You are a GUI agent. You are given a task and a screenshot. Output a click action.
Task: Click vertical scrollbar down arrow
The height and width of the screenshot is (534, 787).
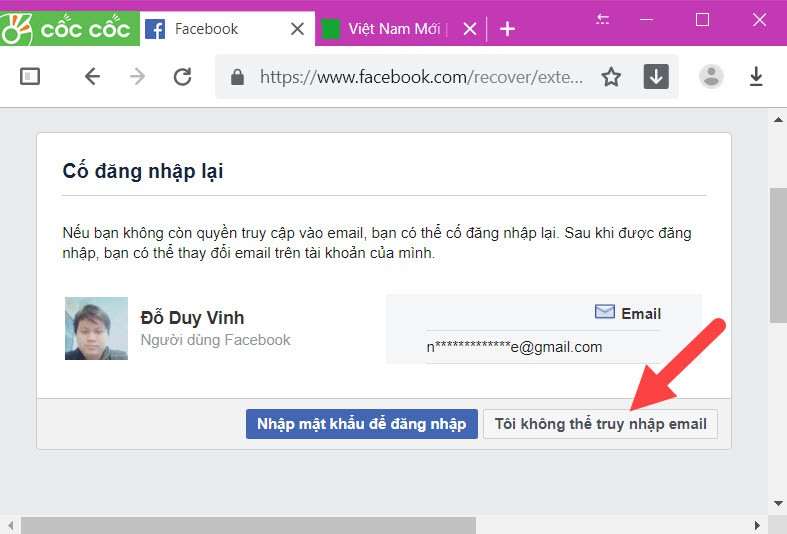778,503
